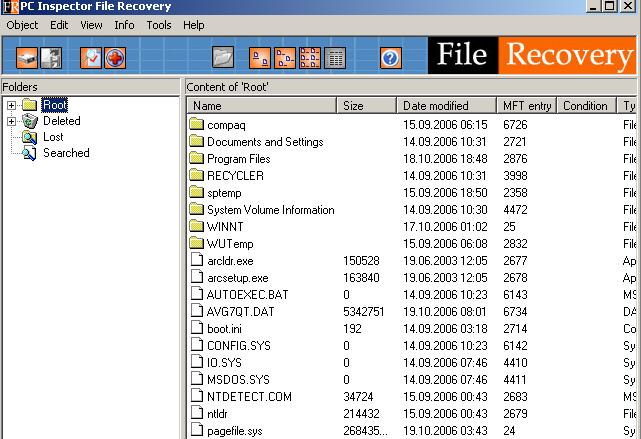
Task: Click size value 214432 of ntldr
Action: pos(361,414)
